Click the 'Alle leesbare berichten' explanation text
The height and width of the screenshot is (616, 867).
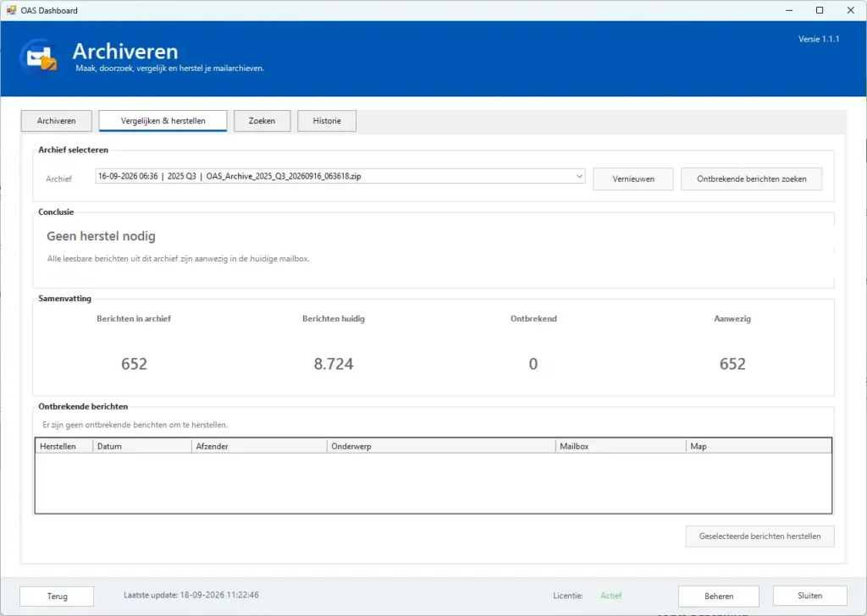pyautogui.click(x=178, y=259)
